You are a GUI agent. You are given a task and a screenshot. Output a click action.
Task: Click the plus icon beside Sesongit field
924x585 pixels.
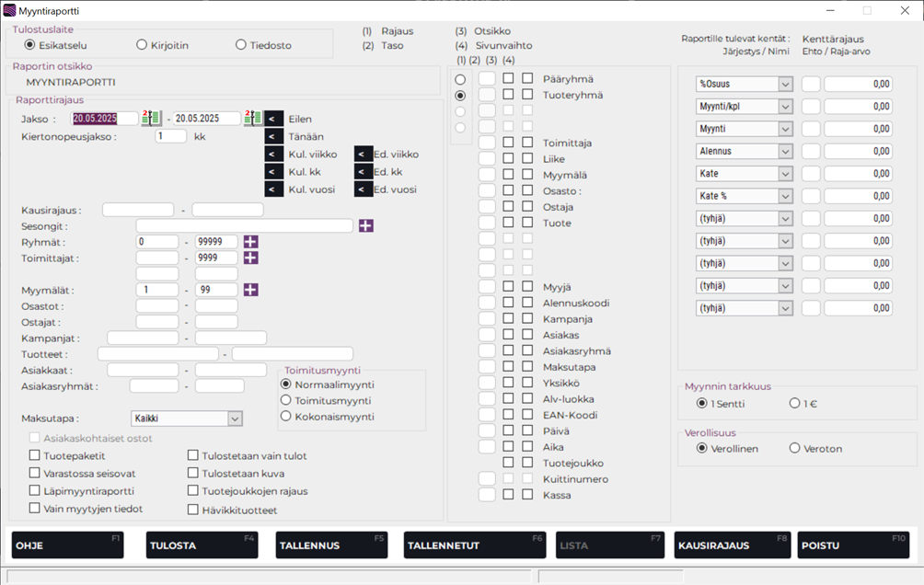point(366,225)
